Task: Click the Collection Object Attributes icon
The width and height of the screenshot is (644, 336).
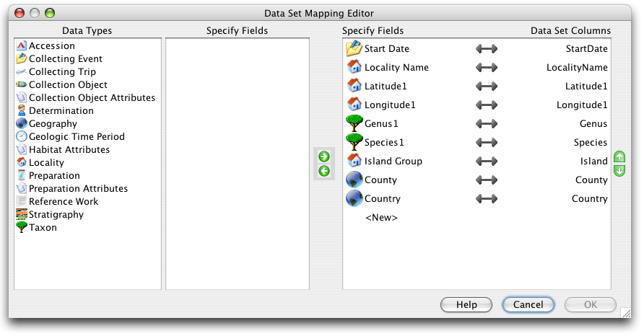Action: pos(22,97)
